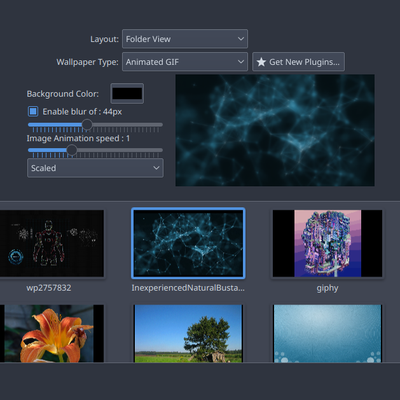Image resolution: width=400 pixels, height=400 pixels.
Task: Open the Background Color black swatch
Action: tap(127, 94)
